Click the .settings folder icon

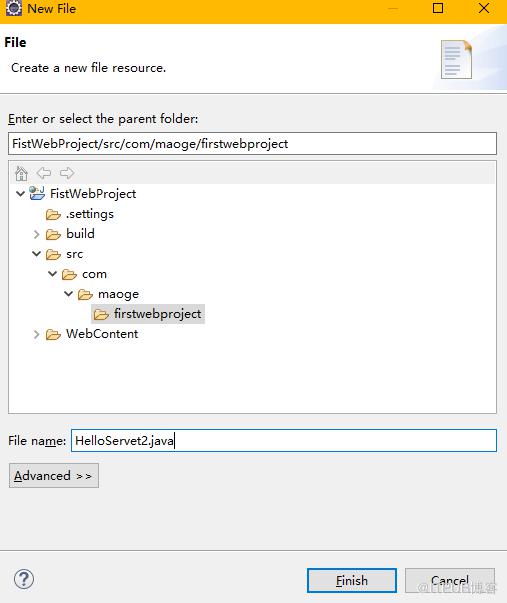53,214
